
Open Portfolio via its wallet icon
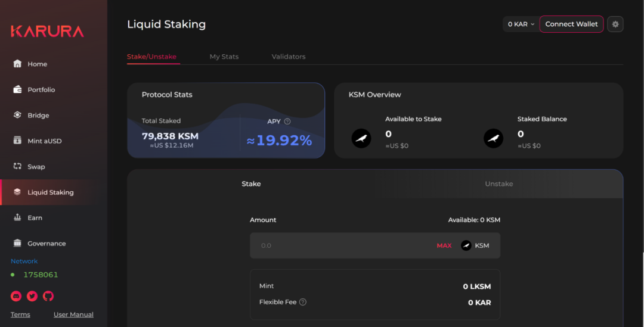coord(17,89)
